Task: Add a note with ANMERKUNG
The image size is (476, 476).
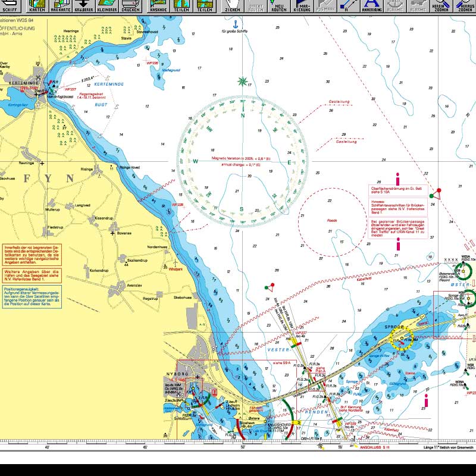Action: coord(370,7)
